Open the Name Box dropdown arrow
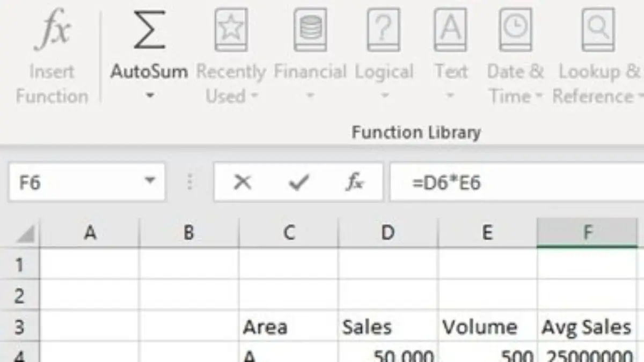Image resolution: width=644 pixels, height=362 pixels. point(150,181)
